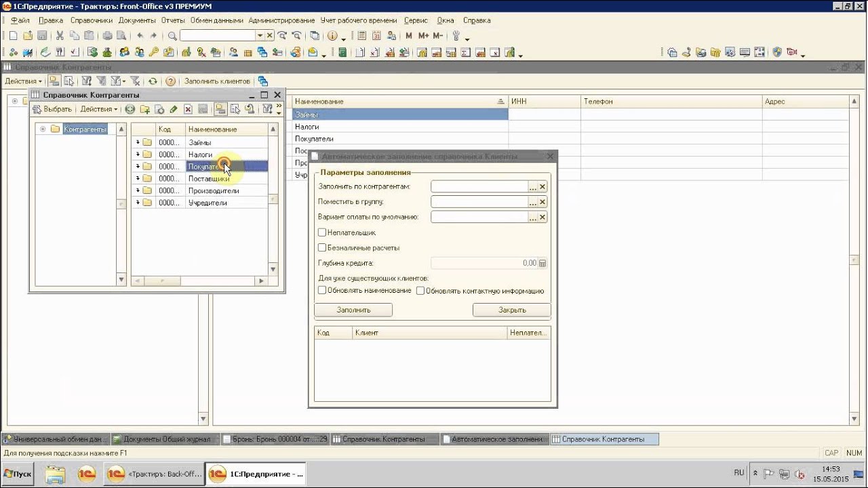This screenshot has height=488, width=868.
Task: Click the Windows Пуск start button
Action: (x=18, y=473)
